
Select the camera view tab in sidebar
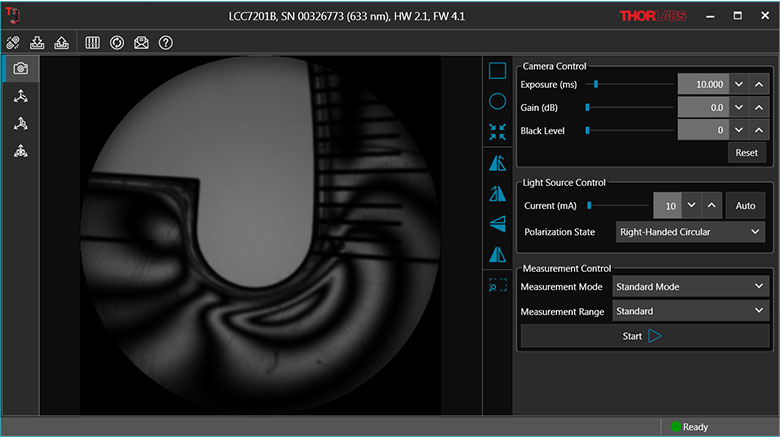coord(20,68)
